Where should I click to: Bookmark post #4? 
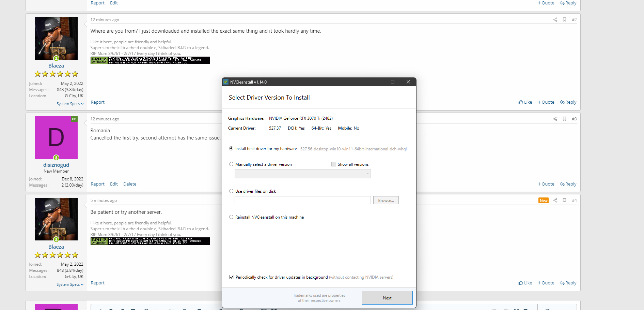click(564, 201)
